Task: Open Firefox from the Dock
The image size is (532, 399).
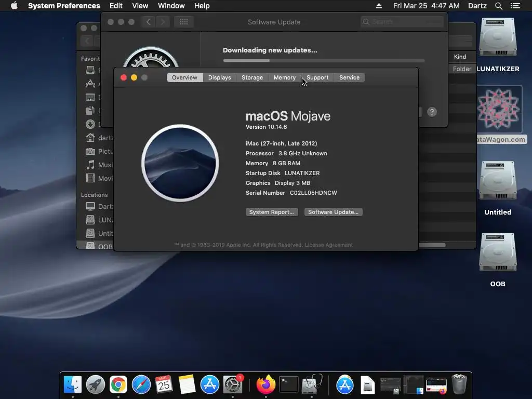Action: point(265,385)
